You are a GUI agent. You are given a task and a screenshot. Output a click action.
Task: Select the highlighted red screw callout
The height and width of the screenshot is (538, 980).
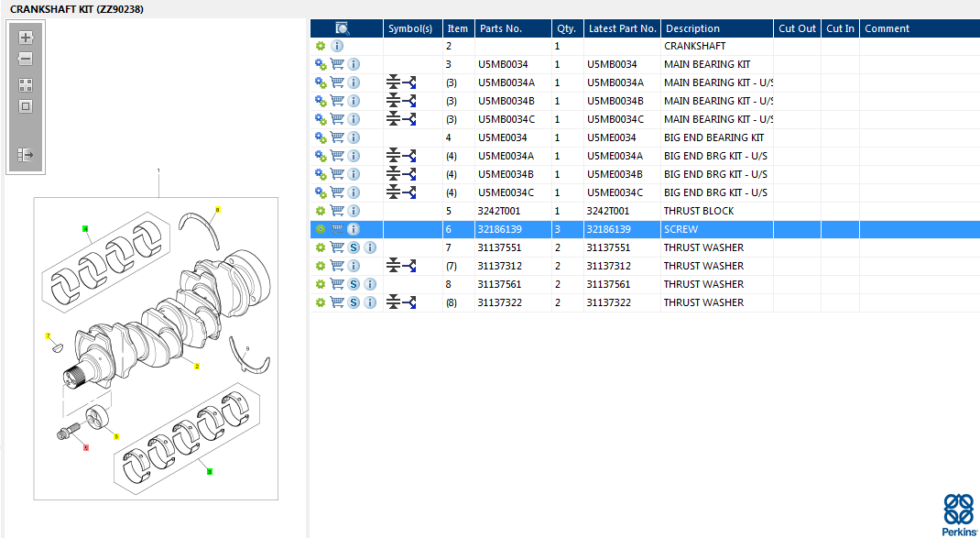coord(85,447)
